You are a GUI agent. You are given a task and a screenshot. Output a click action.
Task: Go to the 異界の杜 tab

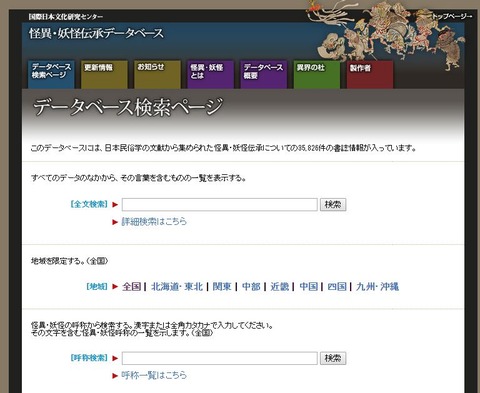point(317,74)
